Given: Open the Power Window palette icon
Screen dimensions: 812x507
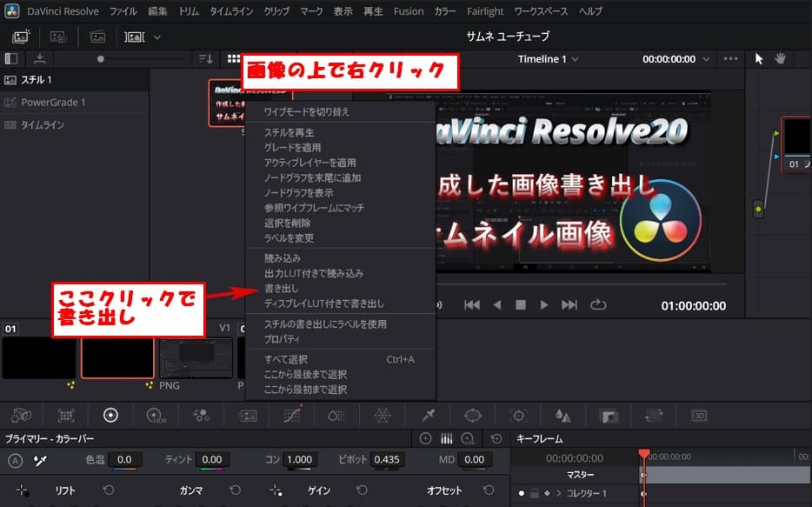Looking at the screenshot, I should pyautogui.click(x=473, y=416).
